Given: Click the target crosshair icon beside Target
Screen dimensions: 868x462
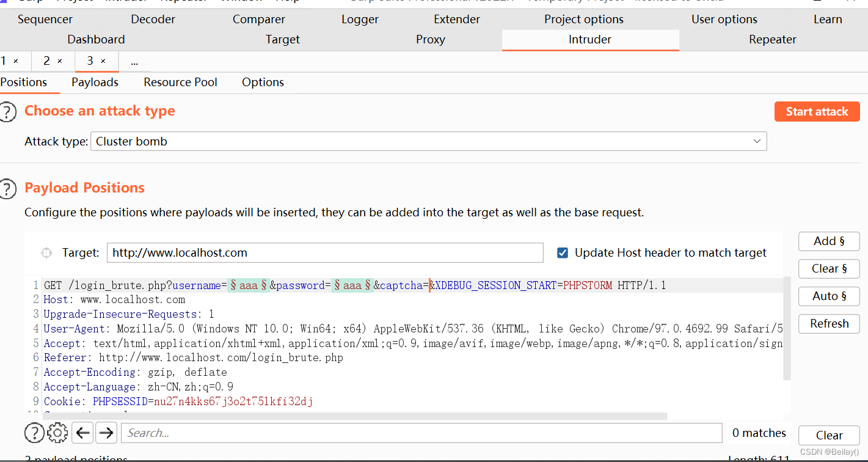Looking at the screenshot, I should [x=46, y=252].
